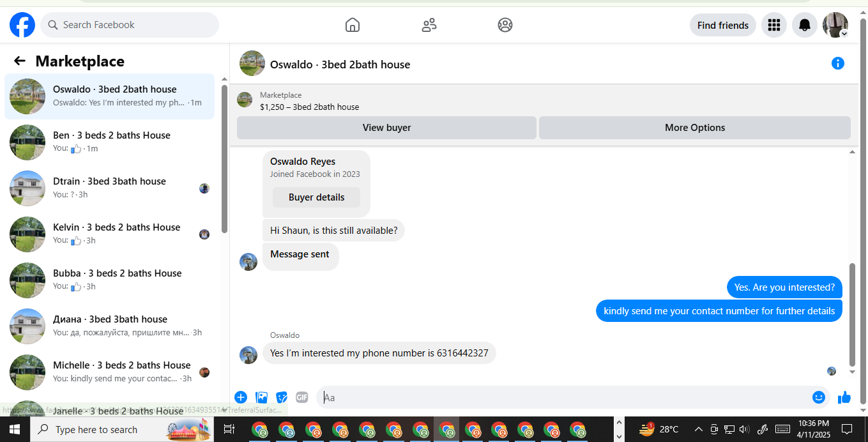Screen dimensions: 868x442
Task: Click the Marketplace listing thumbnail
Action: (x=245, y=100)
